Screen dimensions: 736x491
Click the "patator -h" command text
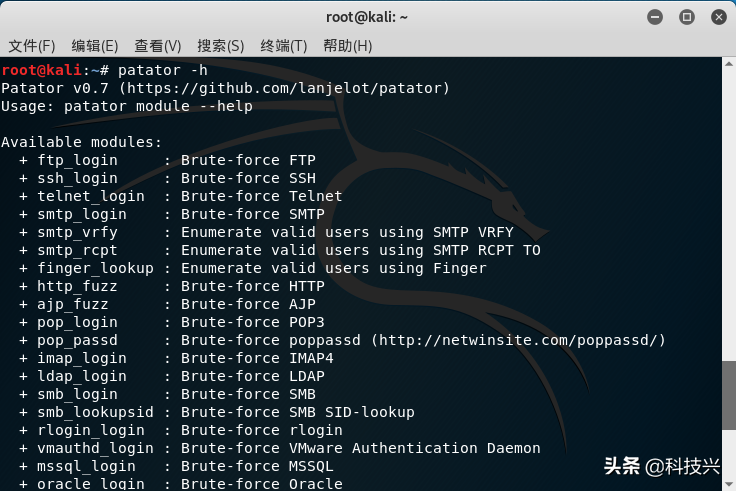pos(163,70)
